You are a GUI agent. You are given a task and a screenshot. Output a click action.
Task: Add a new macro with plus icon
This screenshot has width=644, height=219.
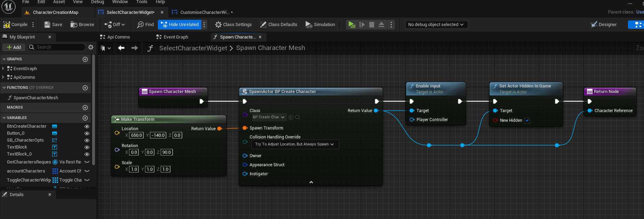tap(85, 108)
